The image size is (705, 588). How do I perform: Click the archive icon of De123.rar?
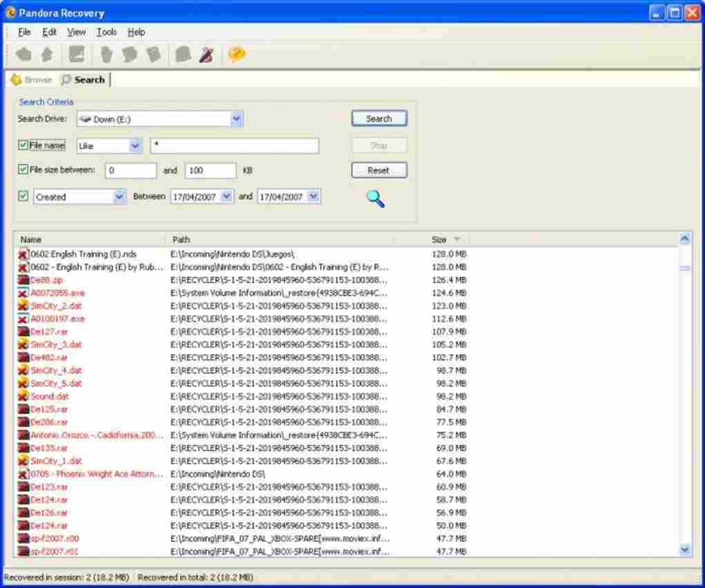(x=23, y=487)
